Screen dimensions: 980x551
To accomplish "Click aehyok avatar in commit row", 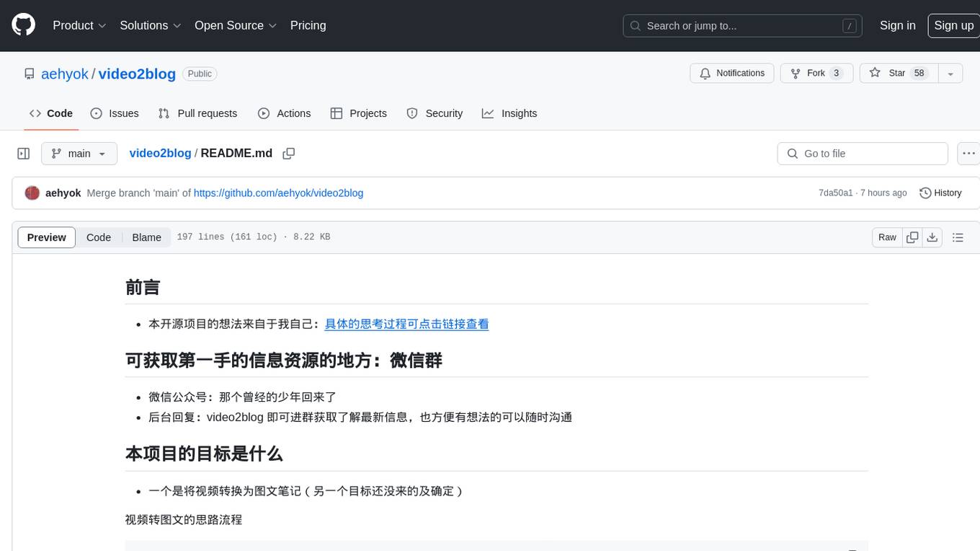I will click(32, 193).
